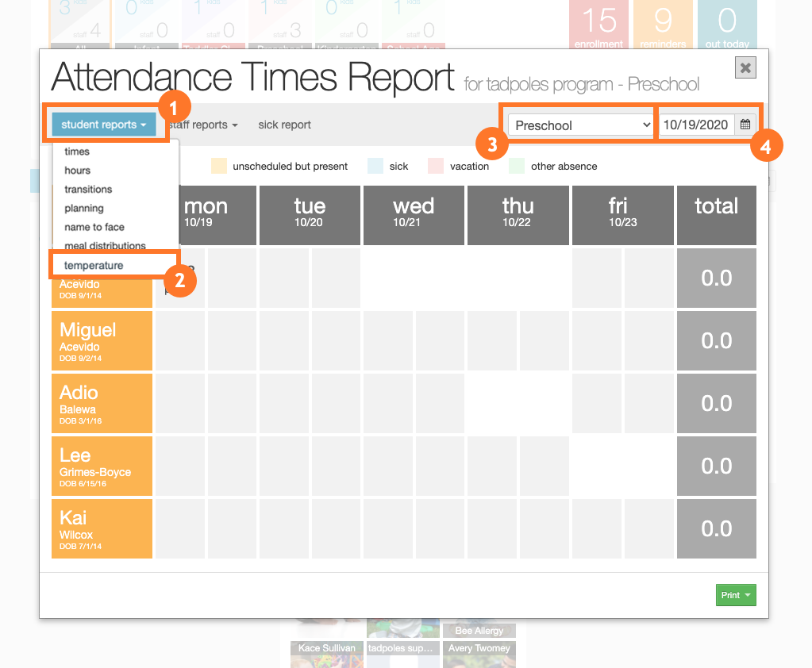View the sick report
812x668 pixels.
point(283,125)
